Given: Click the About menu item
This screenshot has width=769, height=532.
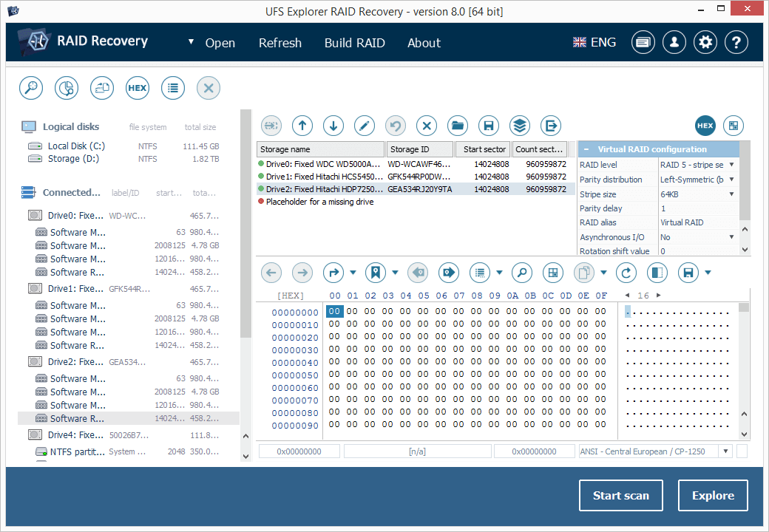Looking at the screenshot, I should pyautogui.click(x=424, y=42).
